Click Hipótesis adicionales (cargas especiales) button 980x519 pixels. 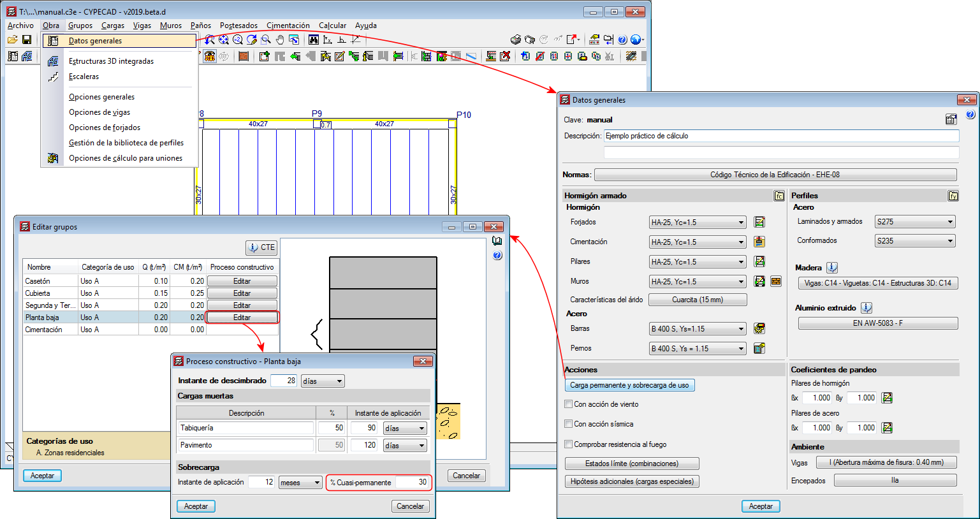coord(632,481)
